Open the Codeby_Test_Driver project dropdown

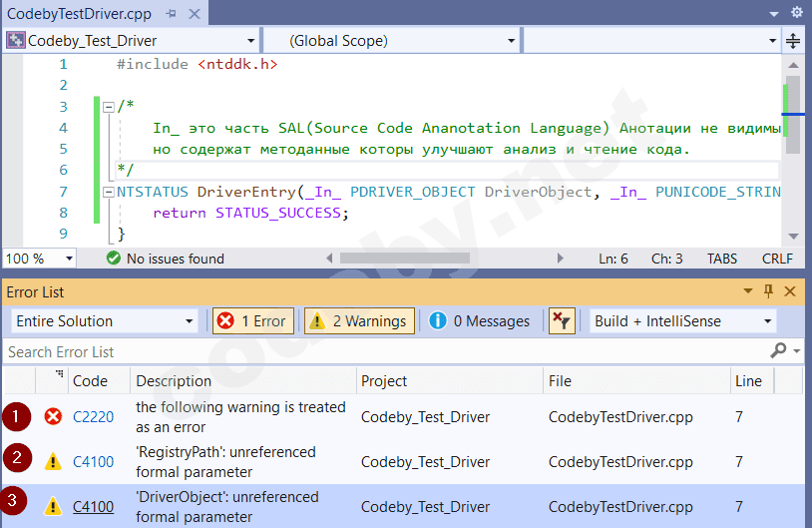[250, 41]
